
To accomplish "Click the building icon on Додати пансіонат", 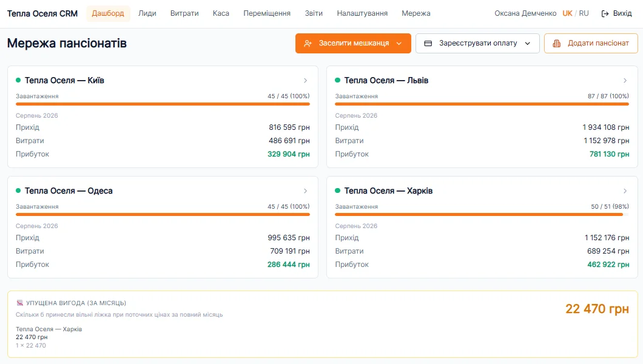I will (556, 44).
